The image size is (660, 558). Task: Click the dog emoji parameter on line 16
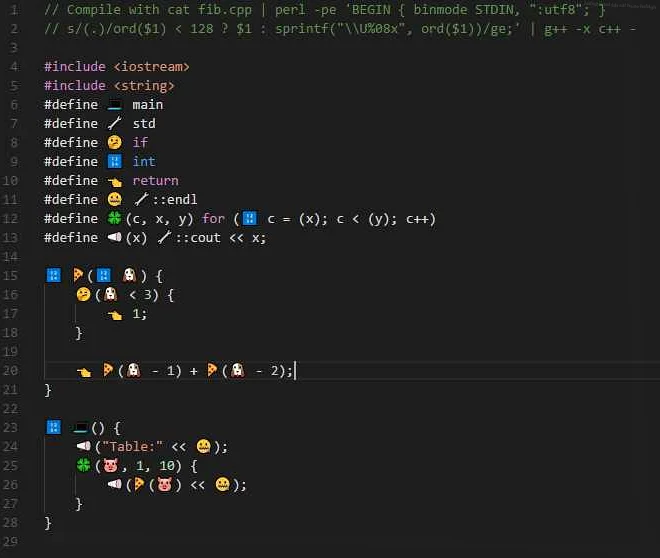click(111, 294)
